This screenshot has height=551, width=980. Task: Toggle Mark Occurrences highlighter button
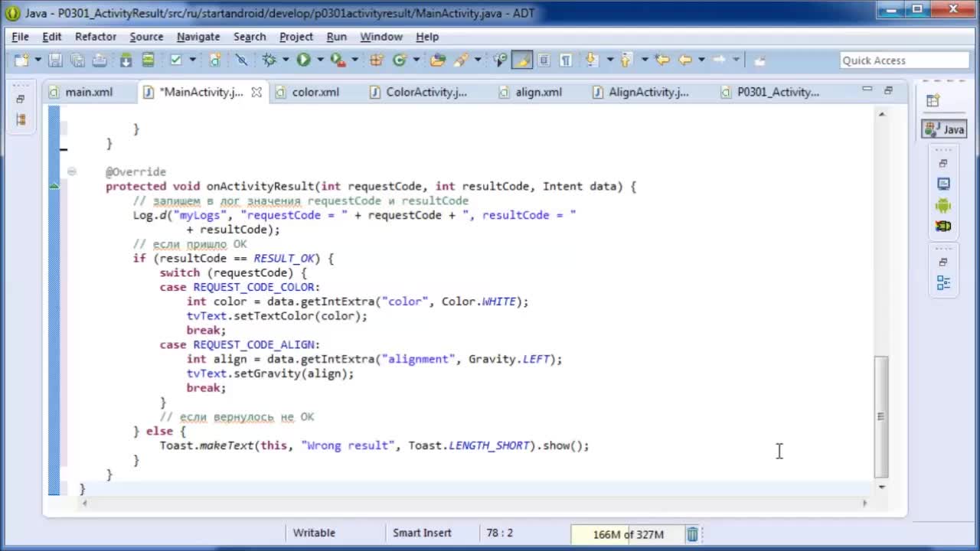click(522, 60)
